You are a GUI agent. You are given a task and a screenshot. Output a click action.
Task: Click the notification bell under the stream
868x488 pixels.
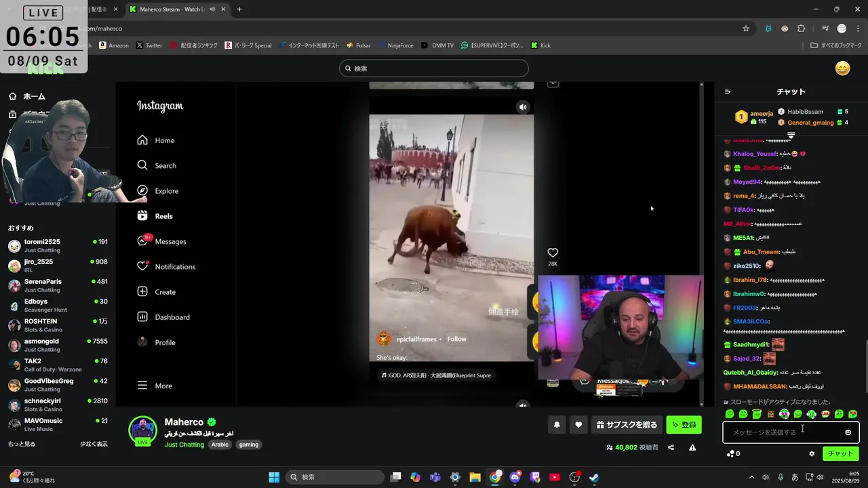(x=557, y=425)
